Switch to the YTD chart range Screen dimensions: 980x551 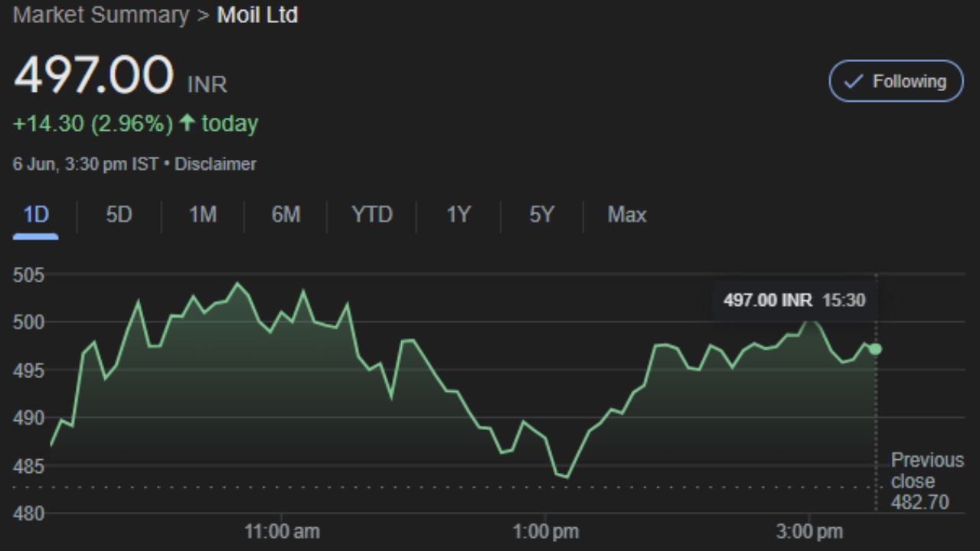(x=371, y=215)
